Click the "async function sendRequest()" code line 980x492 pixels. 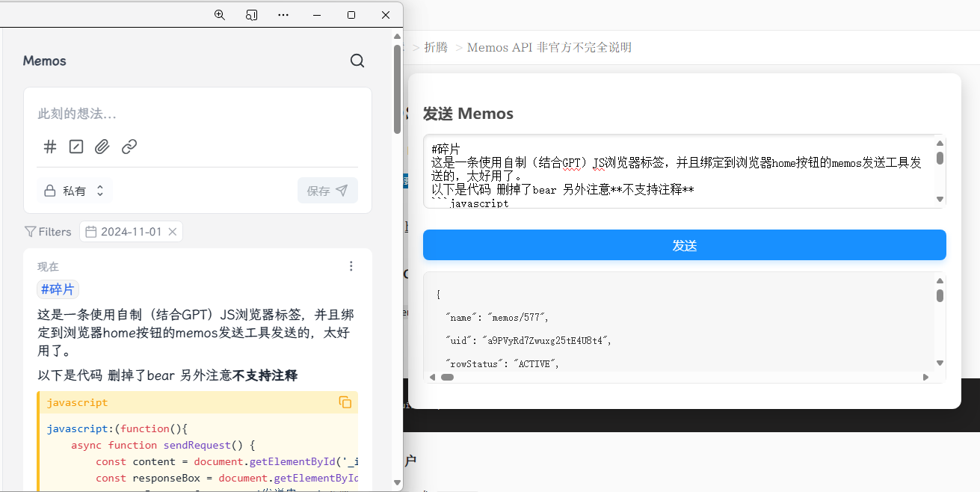pos(164,445)
